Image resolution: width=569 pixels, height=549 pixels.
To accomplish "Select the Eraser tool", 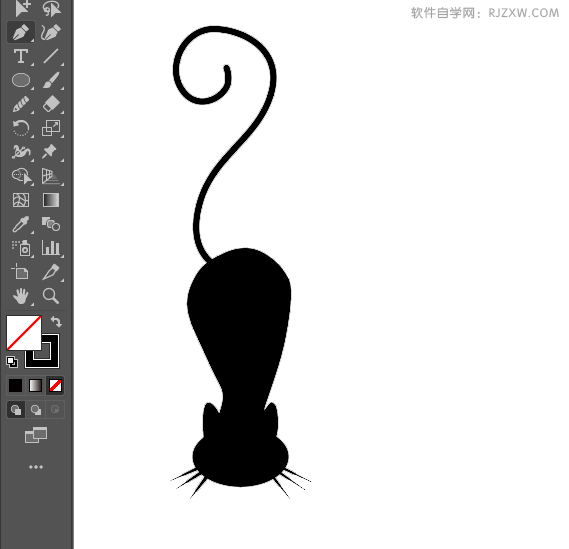I will click(51, 104).
